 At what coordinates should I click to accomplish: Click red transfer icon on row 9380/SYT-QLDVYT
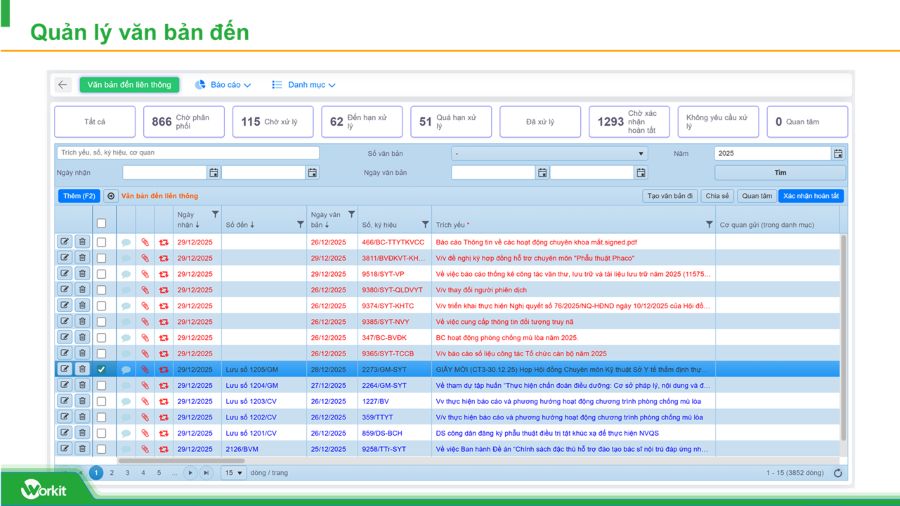[x=164, y=290]
